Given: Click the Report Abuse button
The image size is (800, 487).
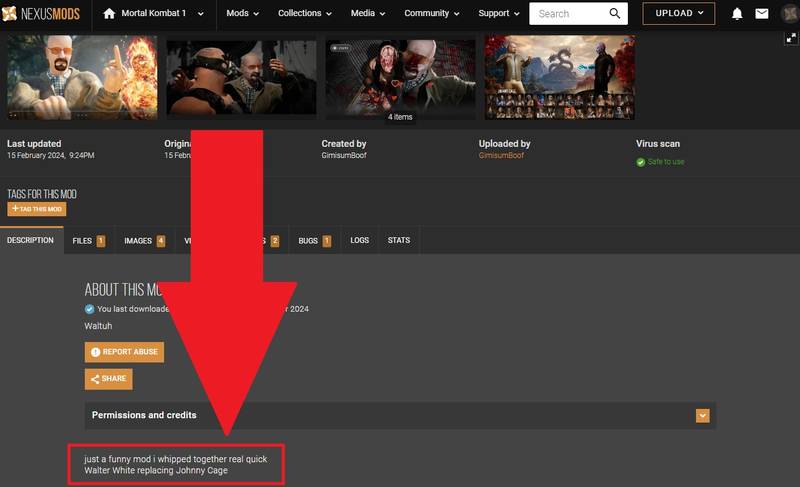Looking at the screenshot, I should pos(124,352).
